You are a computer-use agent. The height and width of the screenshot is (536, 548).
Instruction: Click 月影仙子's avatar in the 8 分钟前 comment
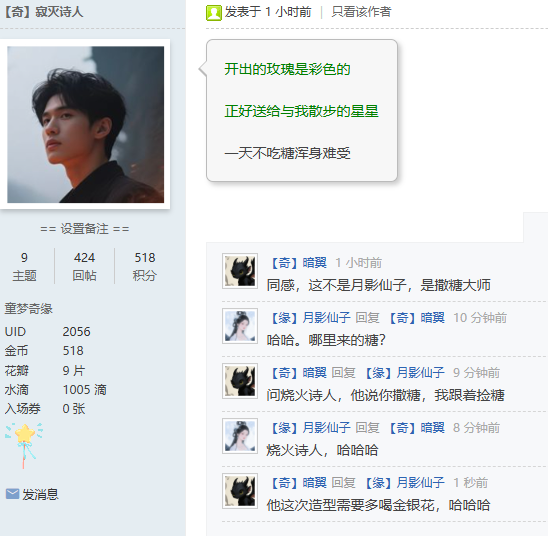pyautogui.click(x=240, y=436)
